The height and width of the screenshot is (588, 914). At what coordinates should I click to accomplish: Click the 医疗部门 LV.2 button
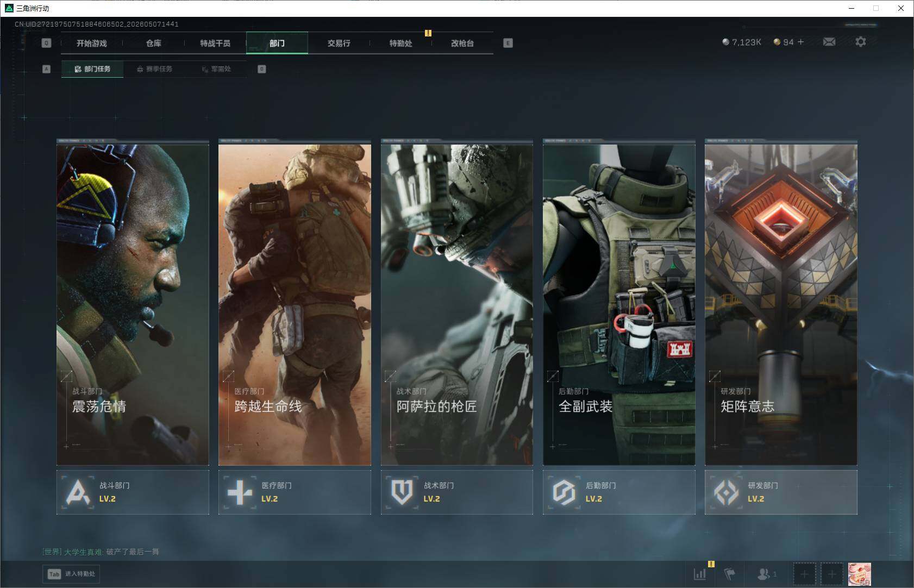295,492
